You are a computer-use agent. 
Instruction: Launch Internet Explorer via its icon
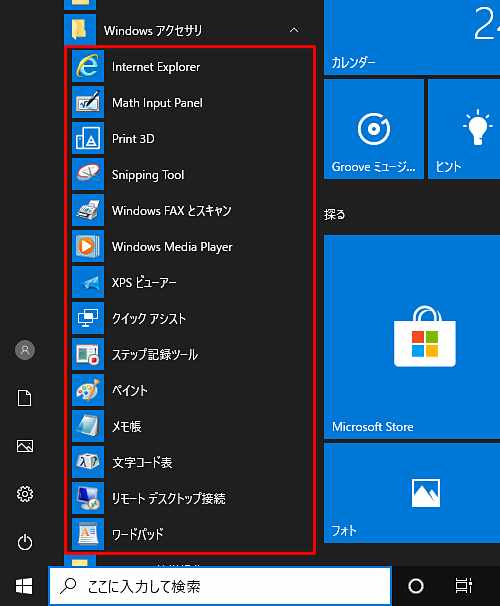pos(88,66)
